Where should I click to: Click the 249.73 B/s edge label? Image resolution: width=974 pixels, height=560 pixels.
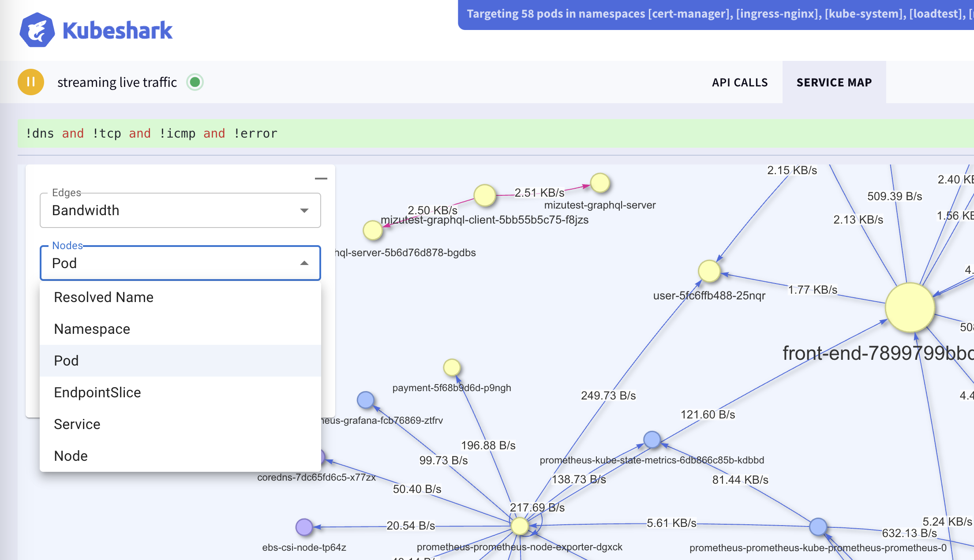pos(608,396)
